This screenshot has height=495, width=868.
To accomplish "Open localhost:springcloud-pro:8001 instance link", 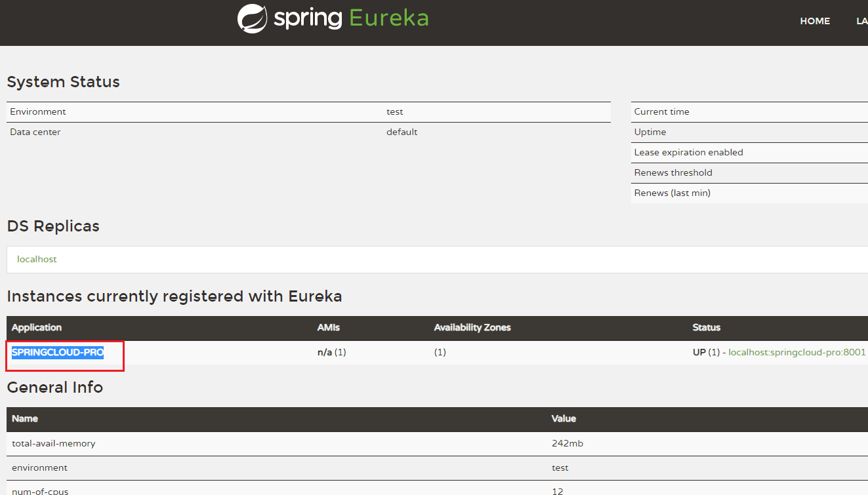I will (797, 352).
